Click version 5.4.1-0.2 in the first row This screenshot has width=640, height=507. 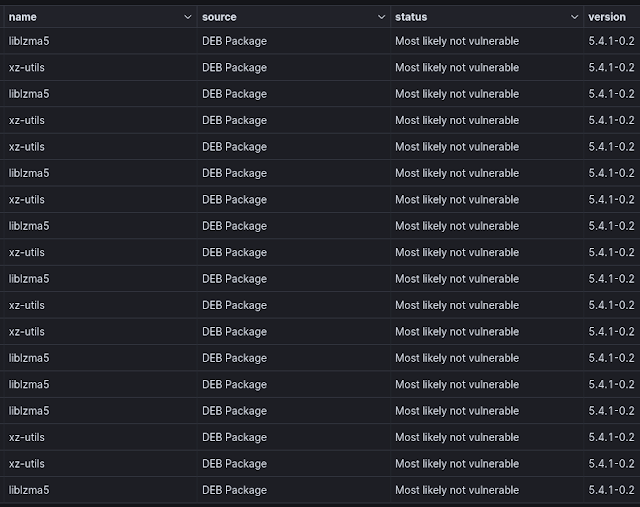pos(612,41)
